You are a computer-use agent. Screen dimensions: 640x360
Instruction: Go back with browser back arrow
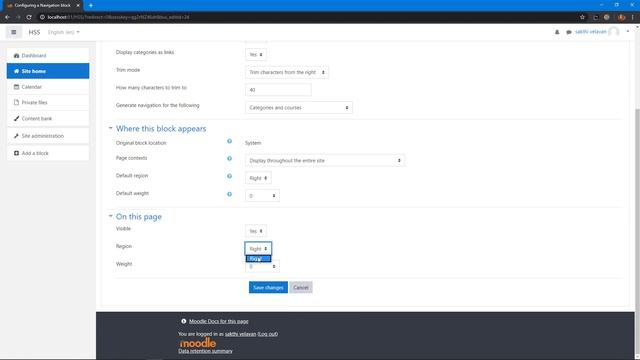7,17
